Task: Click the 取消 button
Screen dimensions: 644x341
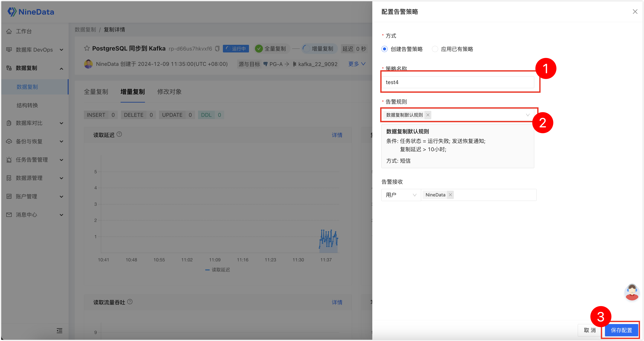Action: pyautogui.click(x=590, y=330)
